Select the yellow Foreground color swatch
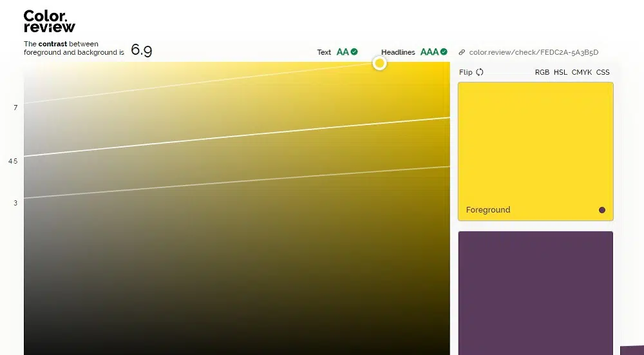The width and height of the screenshot is (644, 355). (535, 148)
